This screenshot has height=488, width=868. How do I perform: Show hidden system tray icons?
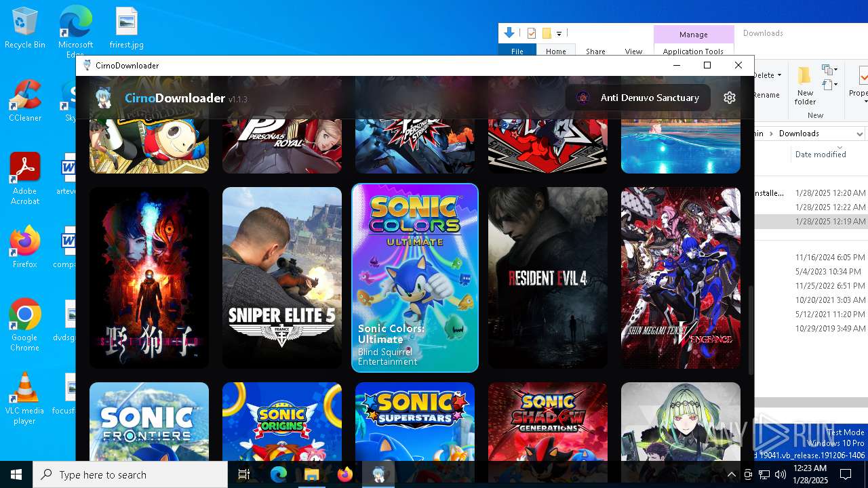tap(732, 474)
